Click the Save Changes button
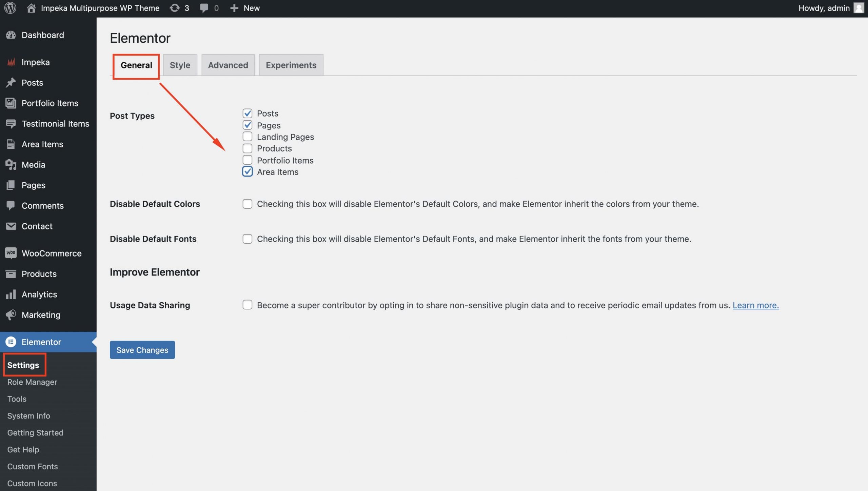Viewport: 868px width, 491px height. 142,350
